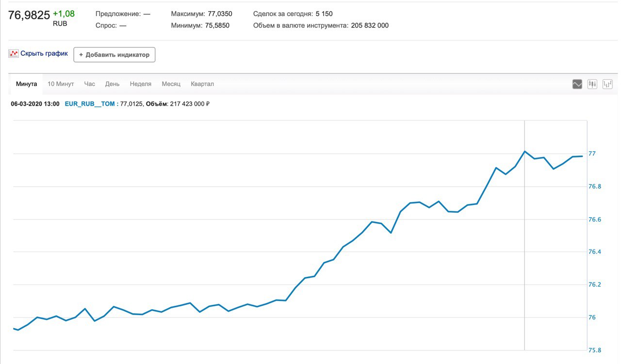Viewport: 621px width, 364px height.
Task: Click the vertical crosshair marker on chart
Action: pos(524,235)
